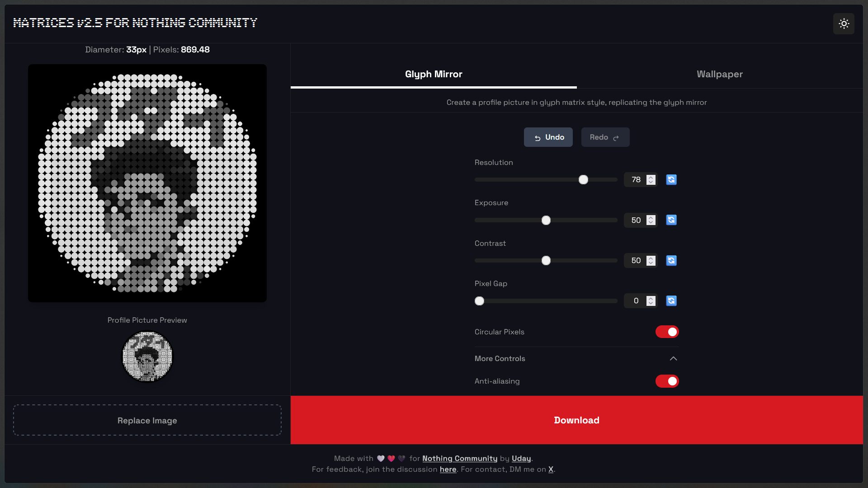Reset the Exposure value to default
Screen dimensions: 868x488
pyautogui.click(x=671, y=220)
